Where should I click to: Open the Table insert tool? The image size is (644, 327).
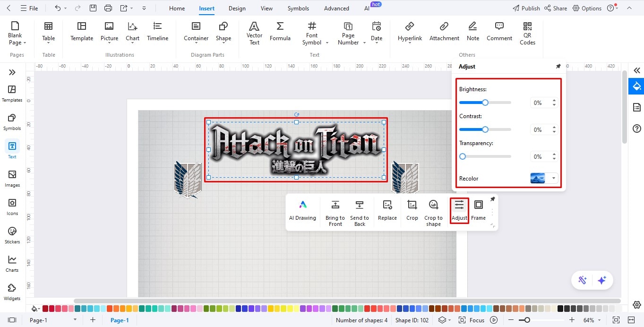[48, 33]
